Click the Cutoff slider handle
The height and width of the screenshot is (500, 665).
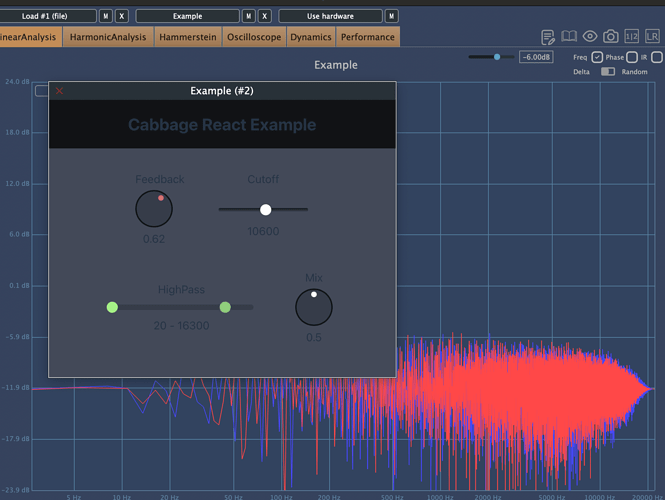click(x=265, y=209)
